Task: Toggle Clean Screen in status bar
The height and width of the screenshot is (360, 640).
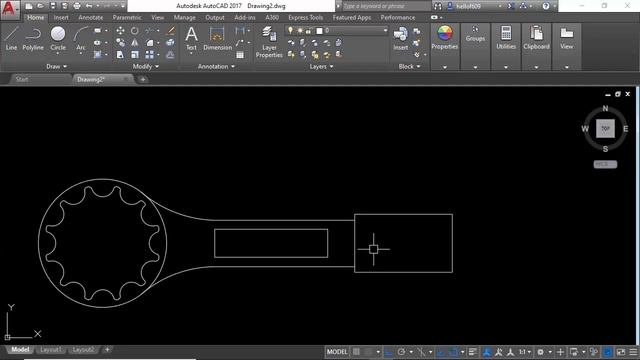Action: 621,352
